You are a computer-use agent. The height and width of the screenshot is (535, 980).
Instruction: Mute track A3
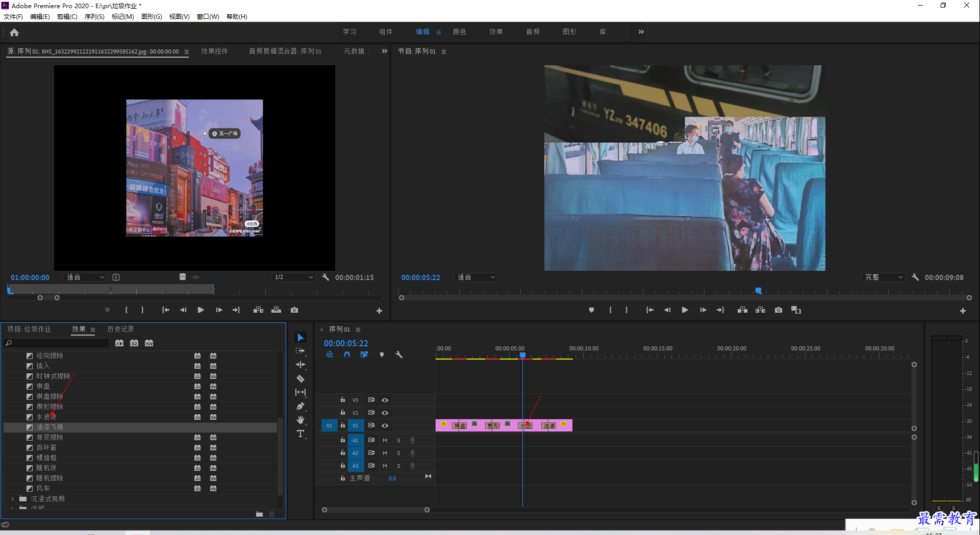click(385, 466)
